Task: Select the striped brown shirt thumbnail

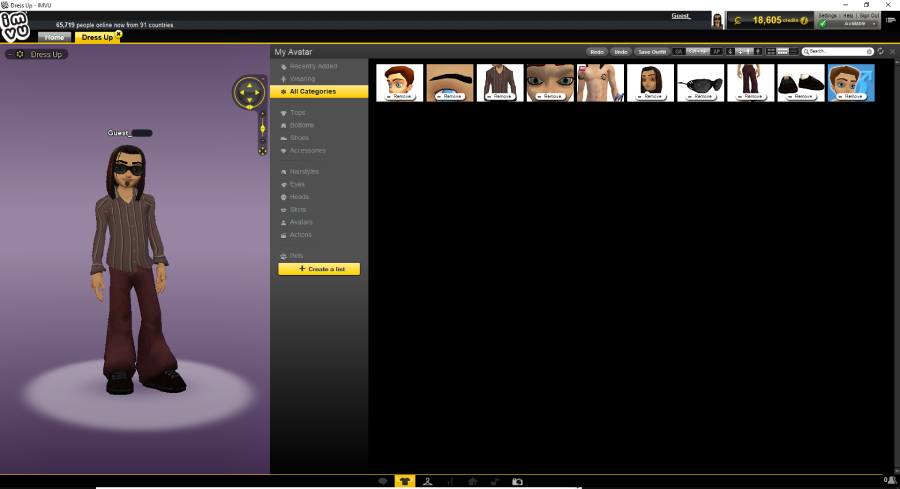Action: (x=500, y=83)
